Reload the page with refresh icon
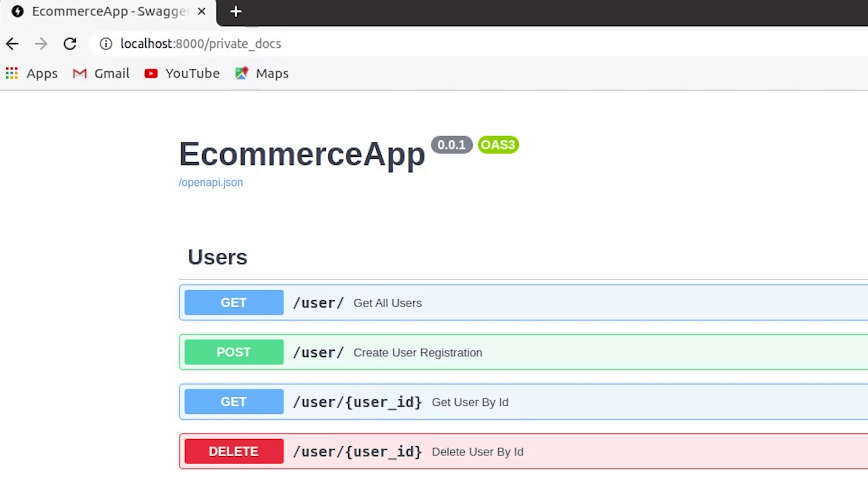The height and width of the screenshot is (490, 868). pyautogui.click(x=70, y=44)
